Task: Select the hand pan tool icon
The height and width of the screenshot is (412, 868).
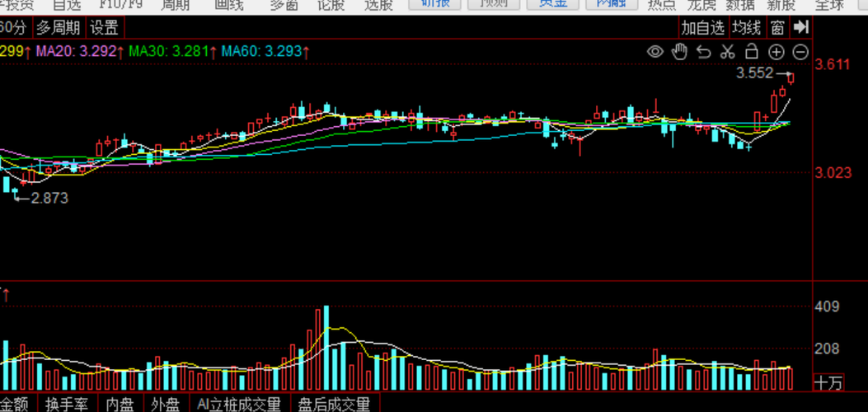Action: point(679,52)
